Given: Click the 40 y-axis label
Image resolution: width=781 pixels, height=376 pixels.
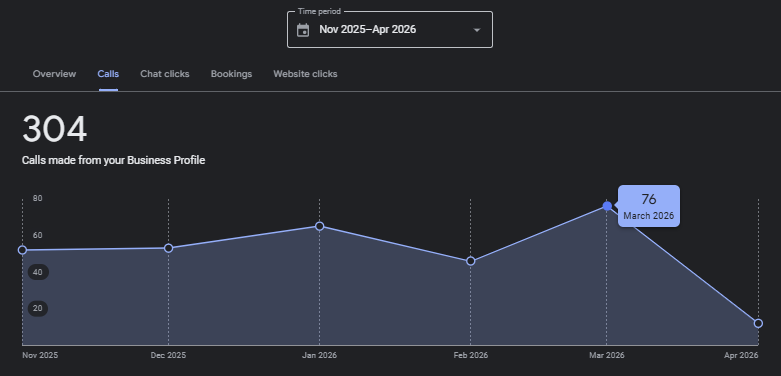Looking at the screenshot, I should coord(38,272).
